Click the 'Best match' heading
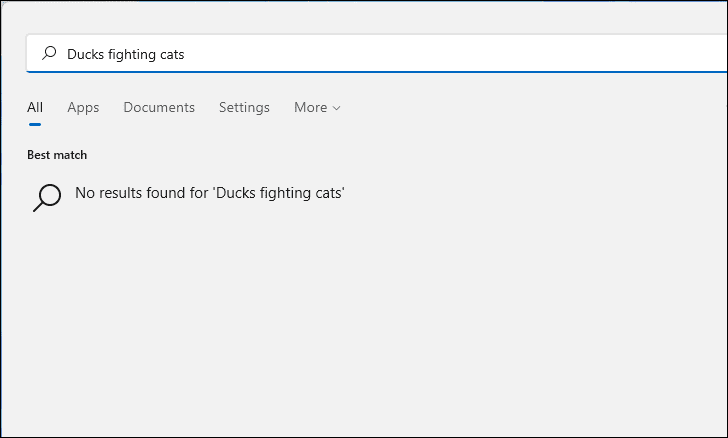This screenshot has height=438, width=728. point(57,155)
